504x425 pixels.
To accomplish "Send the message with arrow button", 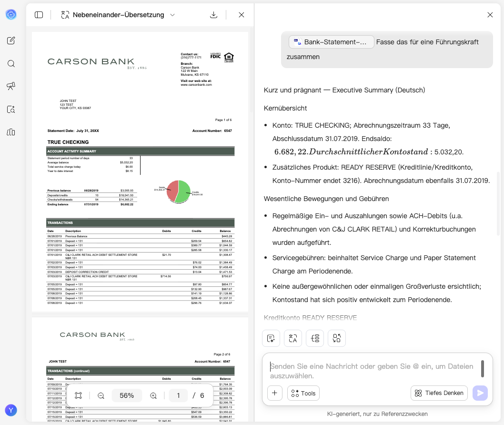I will [x=480, y=393].
